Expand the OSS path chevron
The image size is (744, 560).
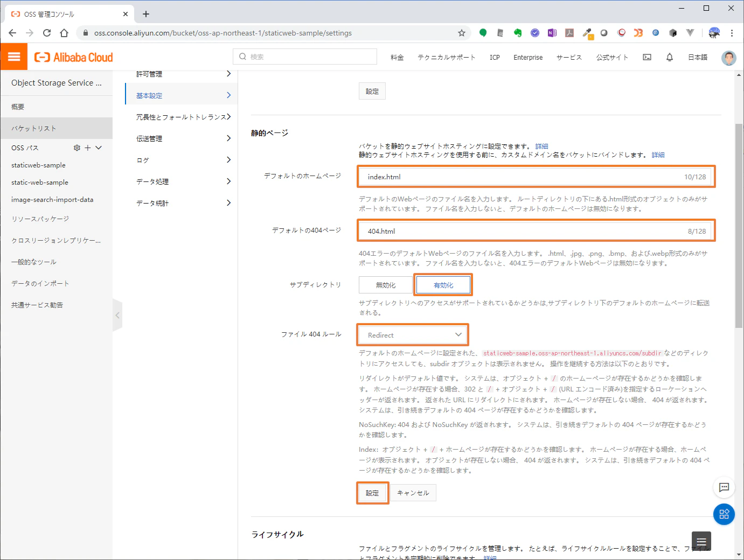pos(99,148)
